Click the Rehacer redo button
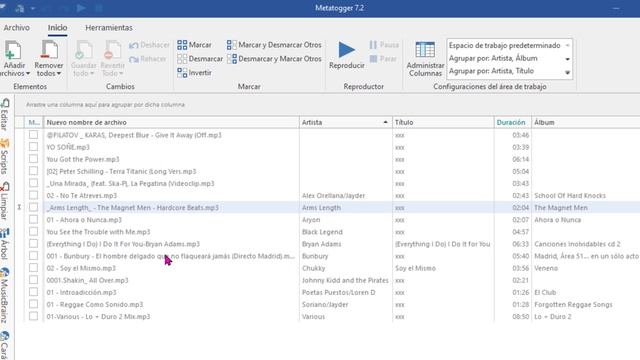 tap(148, 59)
